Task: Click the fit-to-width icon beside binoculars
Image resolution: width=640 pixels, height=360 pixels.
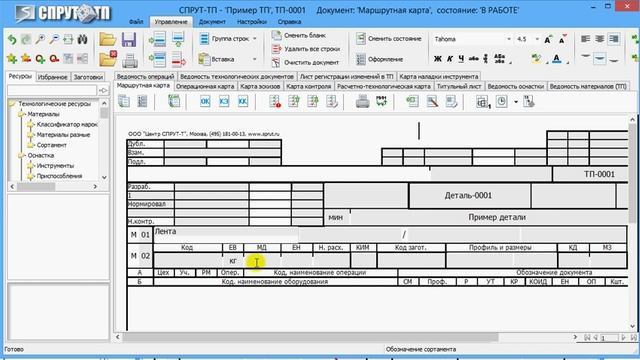Action: 68,39
